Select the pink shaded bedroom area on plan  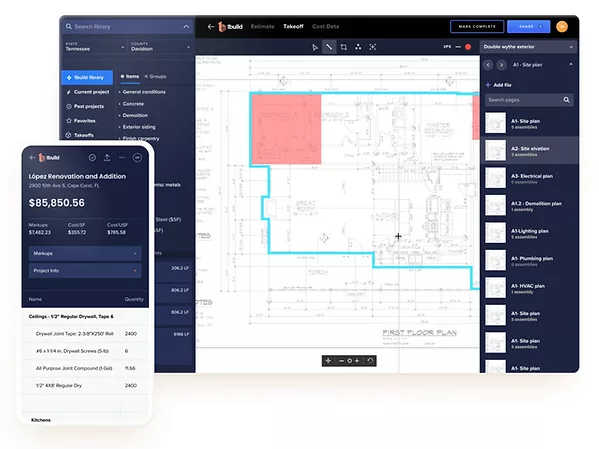click(x=287, y=129)
